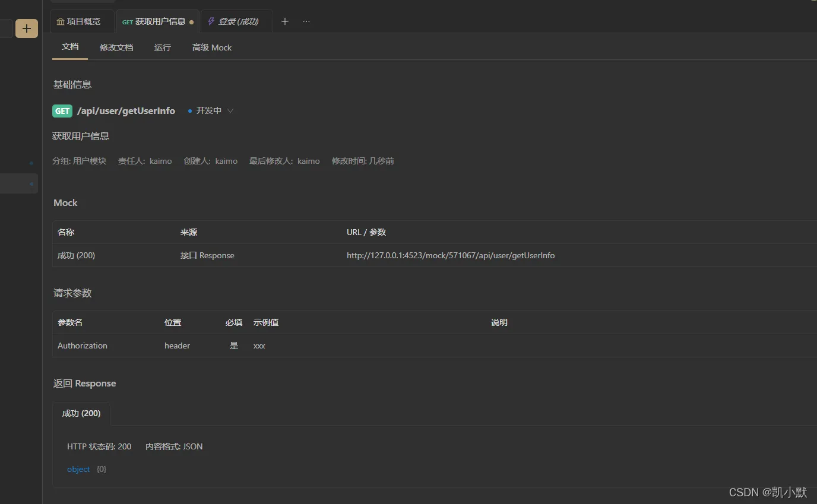Click the Mock section heading
The height and width of the screenshot is (504, 817).
point(65,203)
